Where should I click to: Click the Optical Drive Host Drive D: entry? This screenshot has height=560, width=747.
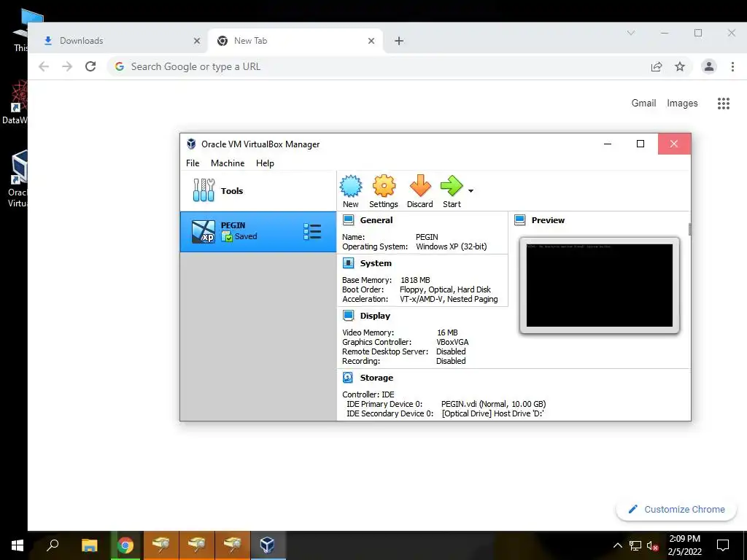point(492,413)
